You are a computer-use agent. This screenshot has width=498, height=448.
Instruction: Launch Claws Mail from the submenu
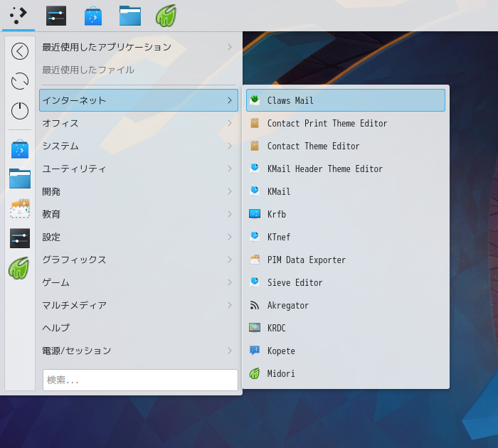(290, 100)
